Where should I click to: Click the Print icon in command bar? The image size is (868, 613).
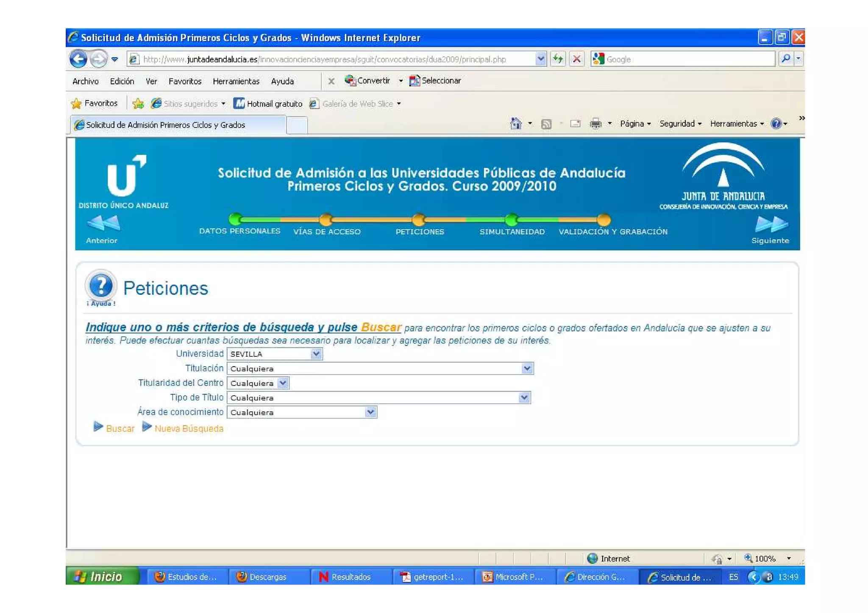point(595,124)
